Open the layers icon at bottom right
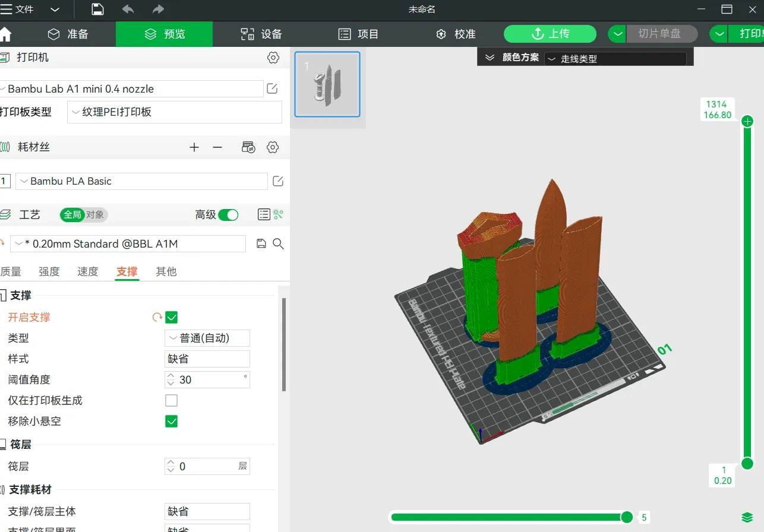764x532 pixels. coord(747,517)
